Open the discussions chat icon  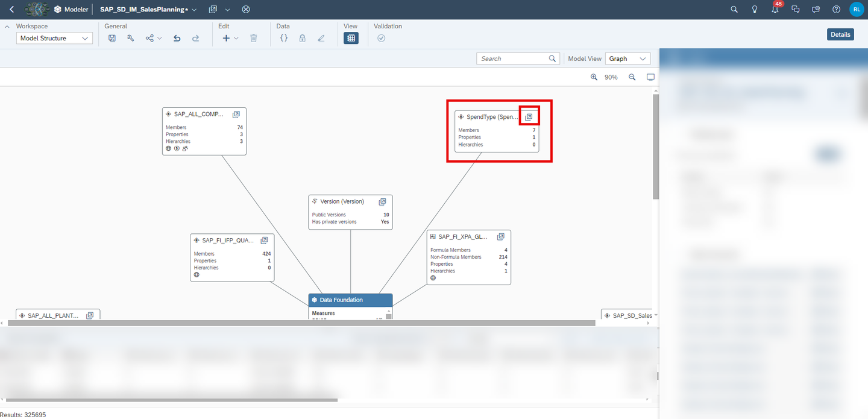(x=796, y=10)
